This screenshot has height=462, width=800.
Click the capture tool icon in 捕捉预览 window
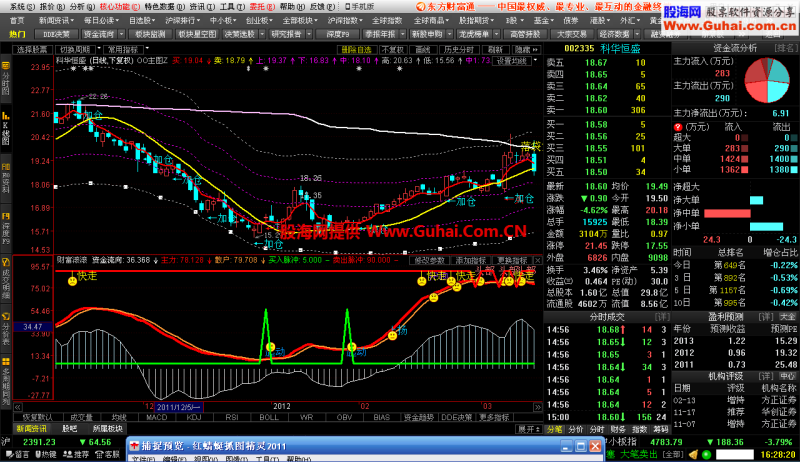pos(135,446)
